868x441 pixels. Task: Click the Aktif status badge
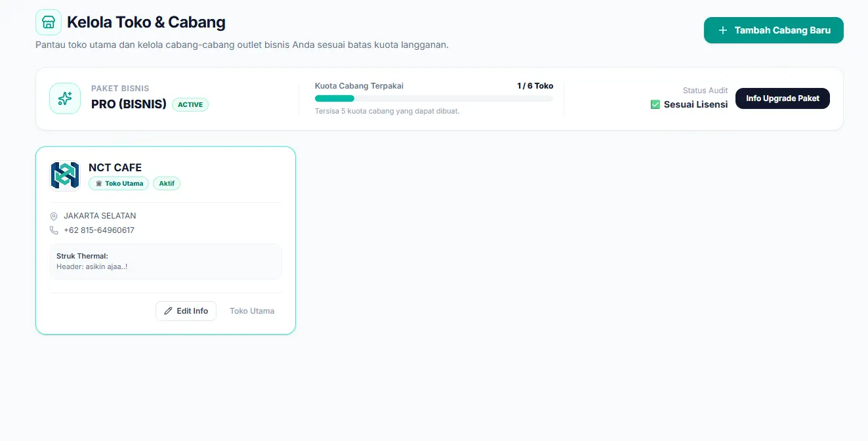(167, 184)
